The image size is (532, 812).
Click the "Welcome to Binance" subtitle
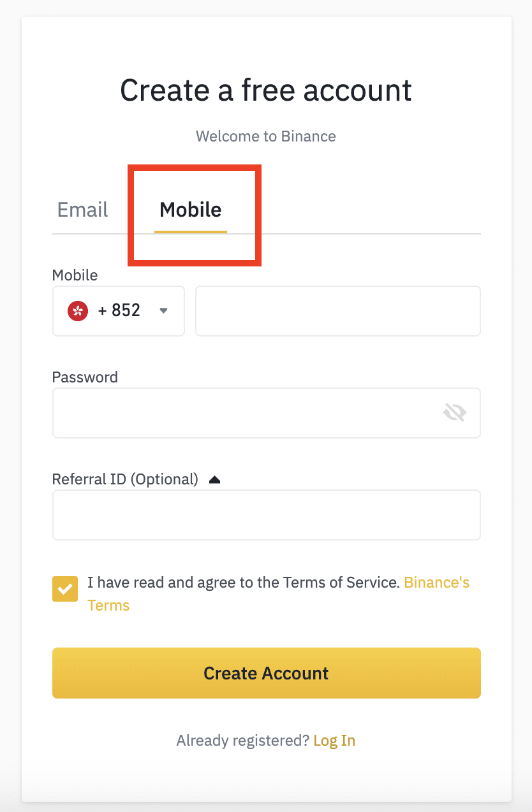pyautogui.click(x=266, y=136)
